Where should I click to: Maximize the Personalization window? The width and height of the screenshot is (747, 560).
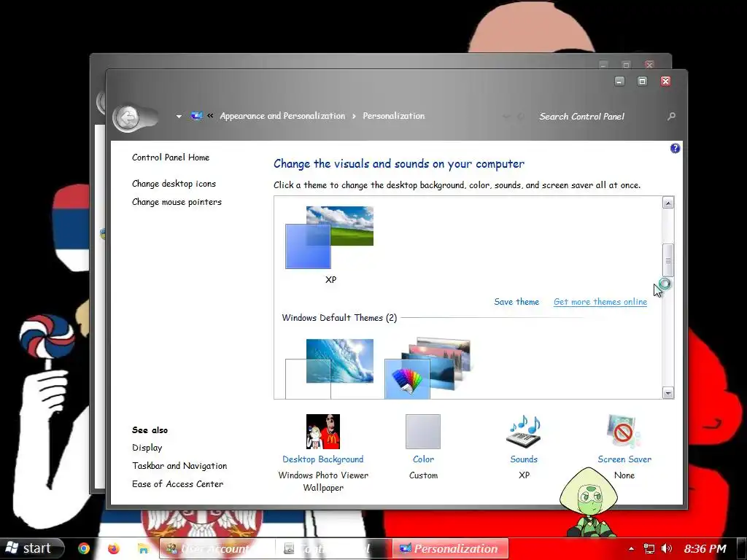642,82
